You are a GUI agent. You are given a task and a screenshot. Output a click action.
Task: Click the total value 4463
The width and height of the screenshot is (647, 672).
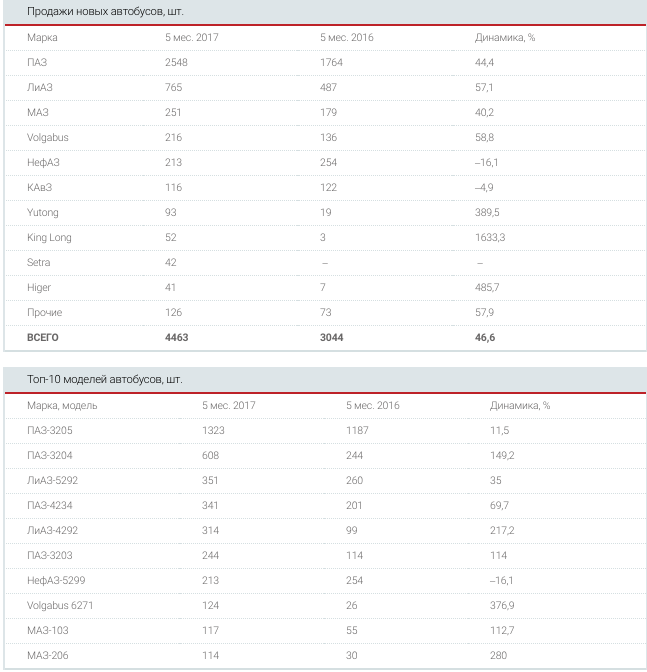[x=176, y=337]
